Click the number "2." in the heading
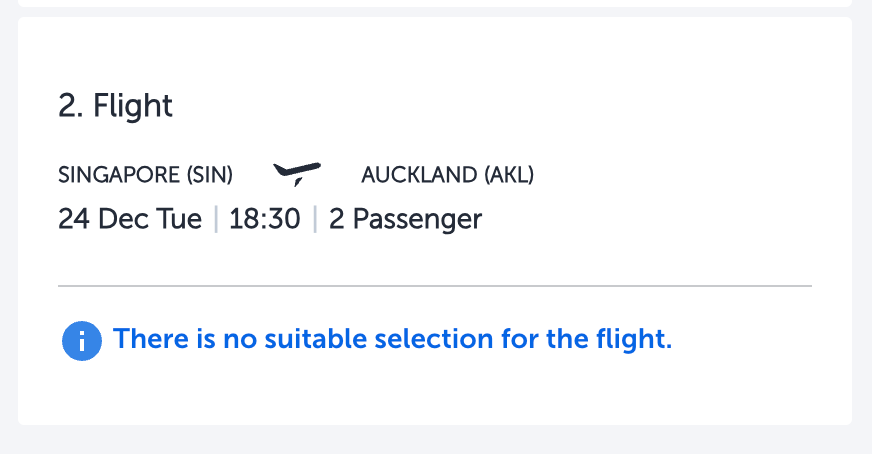This screenshot has width=872, height=454. click(x=71, y=106)
